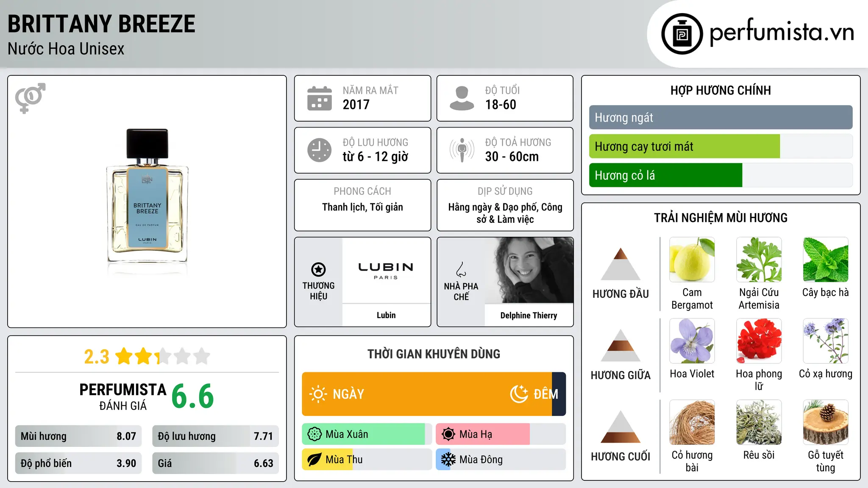
Task: Click the clock icon beside ĐỘ LƯU HƯƠNG
Action: pos(320,150)
